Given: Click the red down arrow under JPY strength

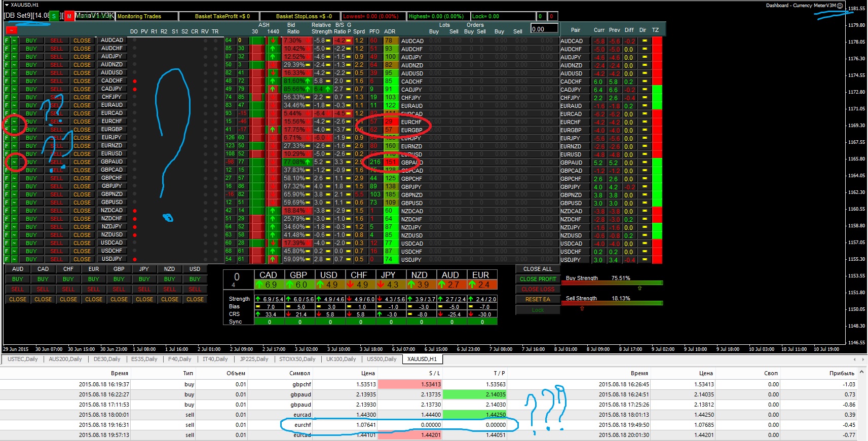Looking at the screenshot, I should pos(380,285).
